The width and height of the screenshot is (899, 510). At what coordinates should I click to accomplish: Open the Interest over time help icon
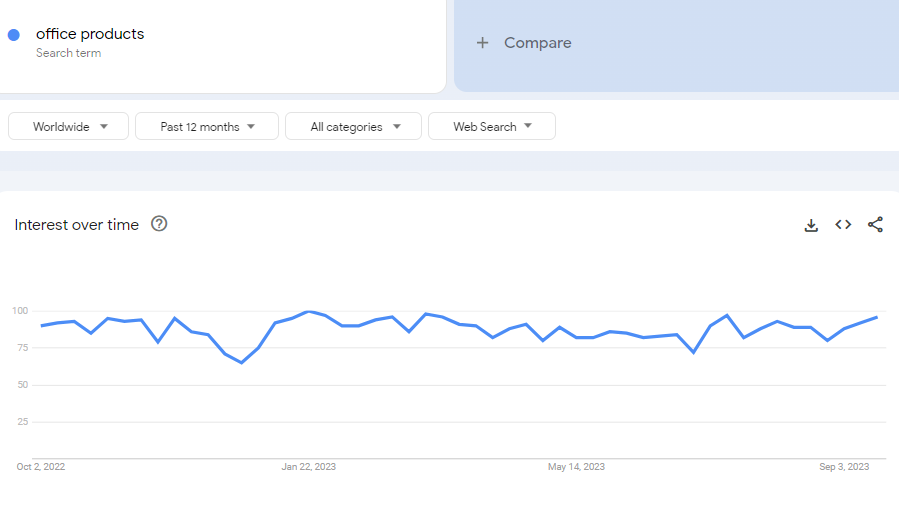[159, 224]
